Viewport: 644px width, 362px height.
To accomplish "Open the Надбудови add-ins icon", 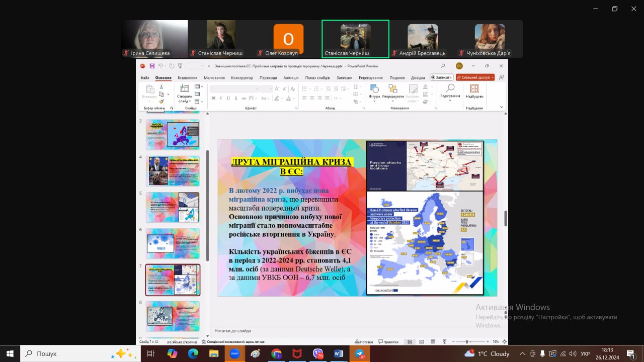I will 474,91.
